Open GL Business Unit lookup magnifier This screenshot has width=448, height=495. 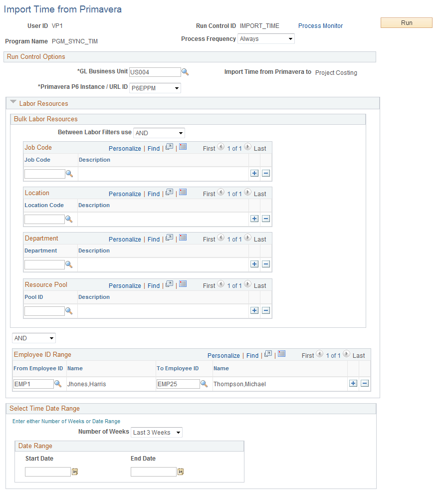(185, 72)
